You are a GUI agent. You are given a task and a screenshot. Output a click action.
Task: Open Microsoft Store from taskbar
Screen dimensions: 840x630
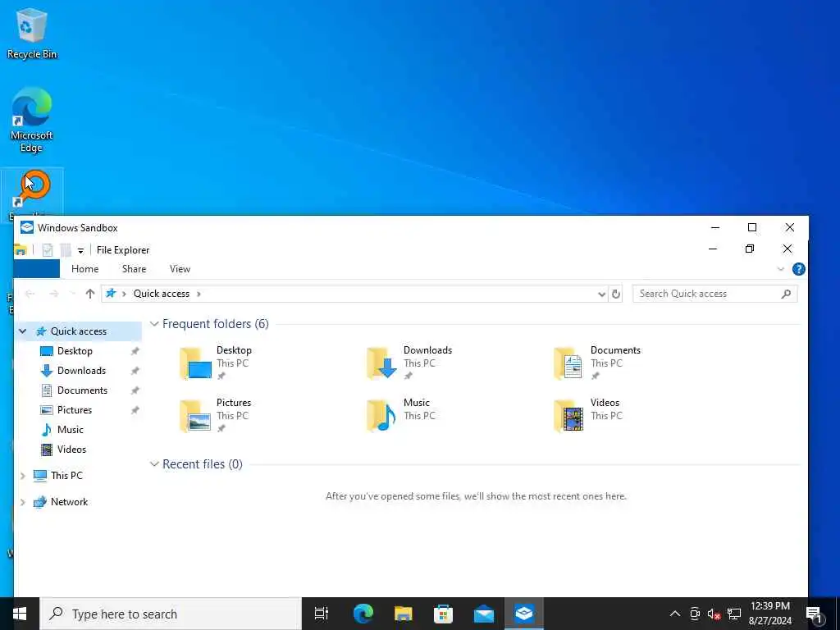(x=444, y=614)
